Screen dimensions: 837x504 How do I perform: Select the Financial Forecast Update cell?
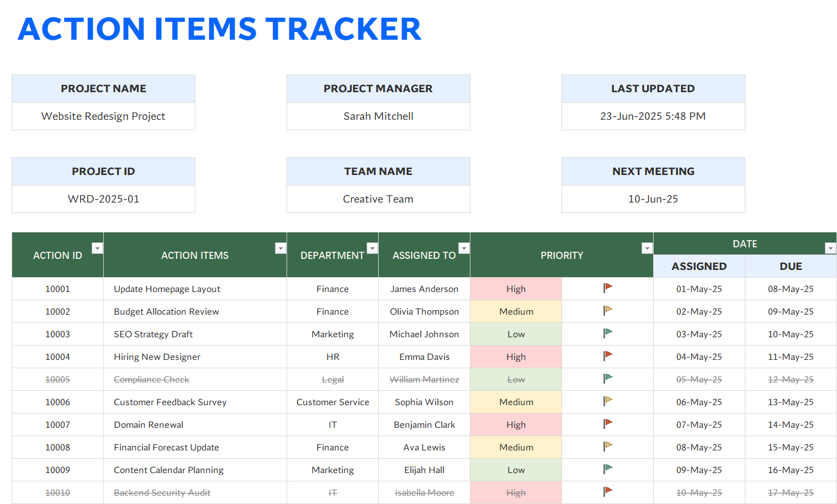195,447
